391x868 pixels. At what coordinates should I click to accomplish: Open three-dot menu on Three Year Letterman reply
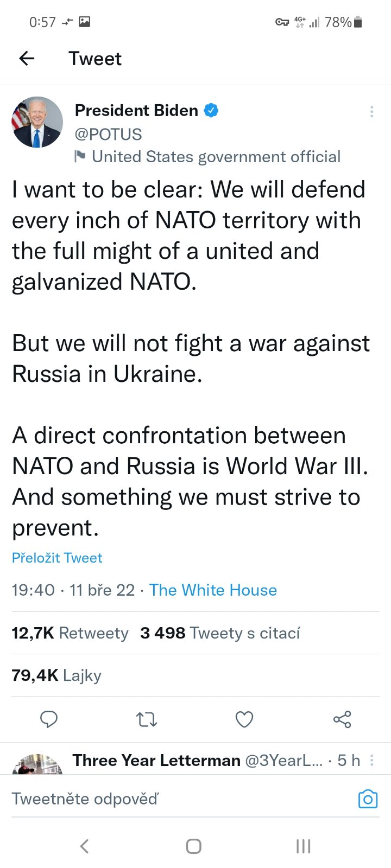pyautogui.click(x=371, y=761)
